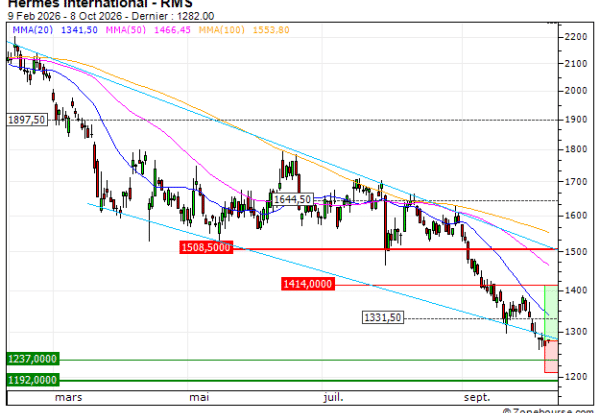Click the 1600 axis value

pos(576,215)
